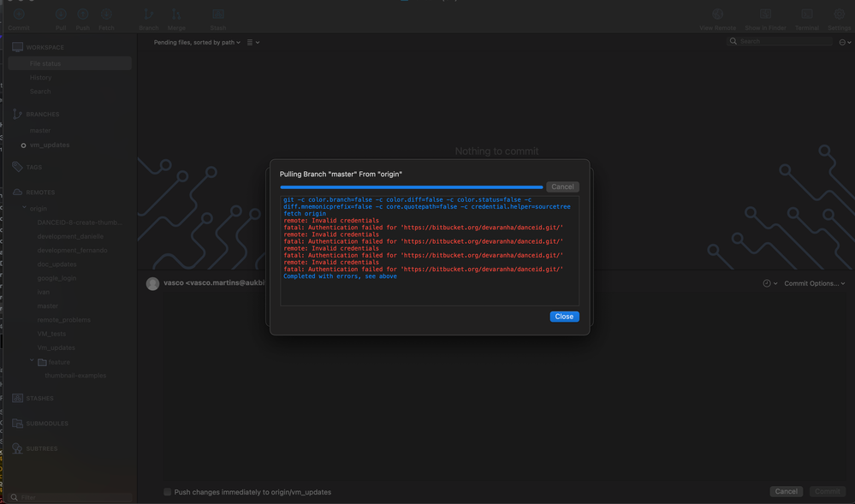Click Show in Finder icon
The width and height of the screenshot is (855, 504).
point(766,15)
